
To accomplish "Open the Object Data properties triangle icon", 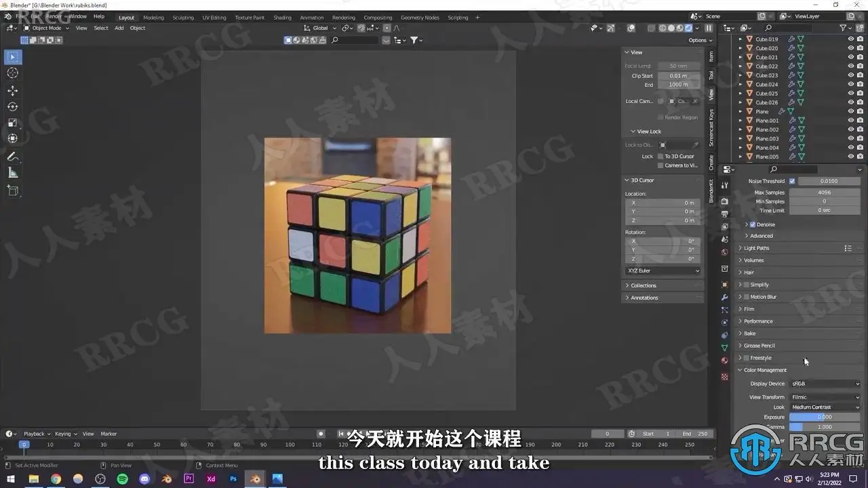I will 724,348.
